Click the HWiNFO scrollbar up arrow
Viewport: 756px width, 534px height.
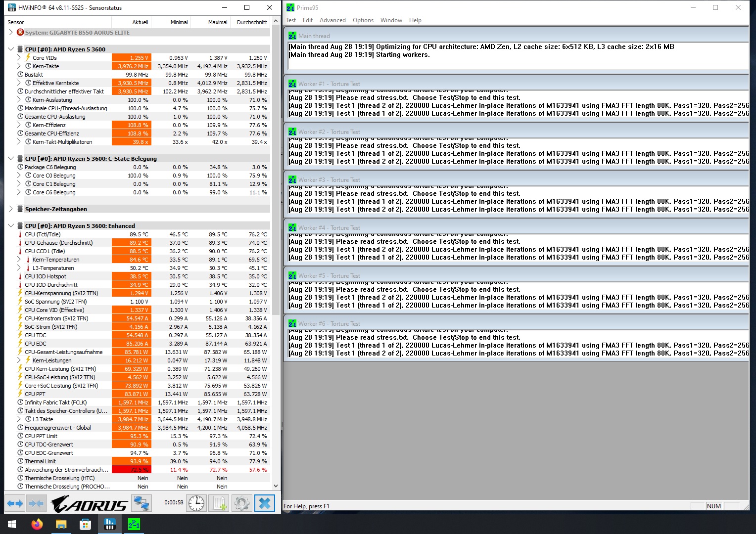[276, 22]
